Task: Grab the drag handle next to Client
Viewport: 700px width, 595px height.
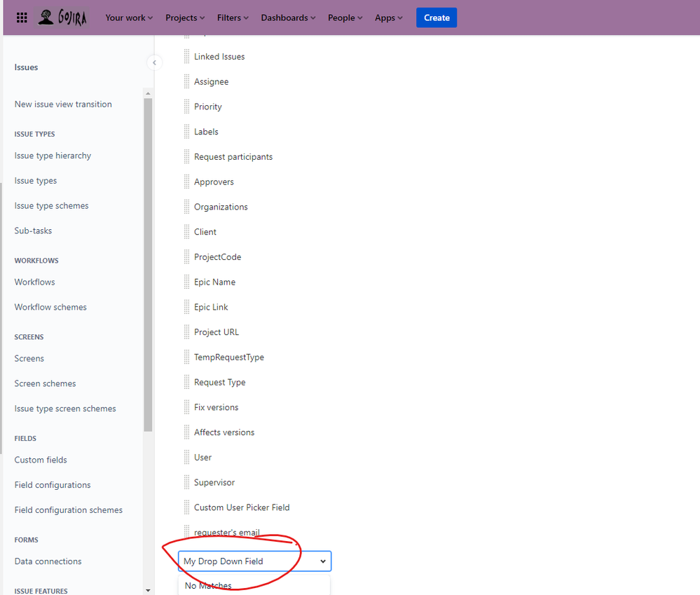Action: point(186,232)
